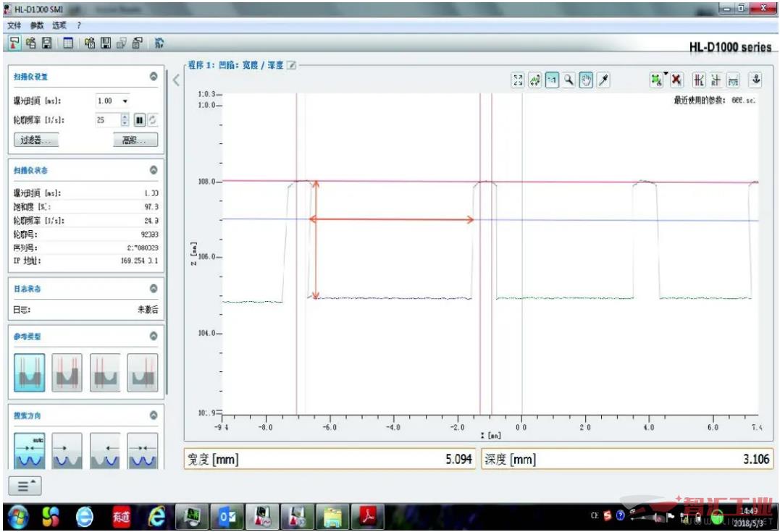Increase the 轮廓频率 value with the up arrow
This screenshot has height=532, width=780.
[x=125, y=117]
